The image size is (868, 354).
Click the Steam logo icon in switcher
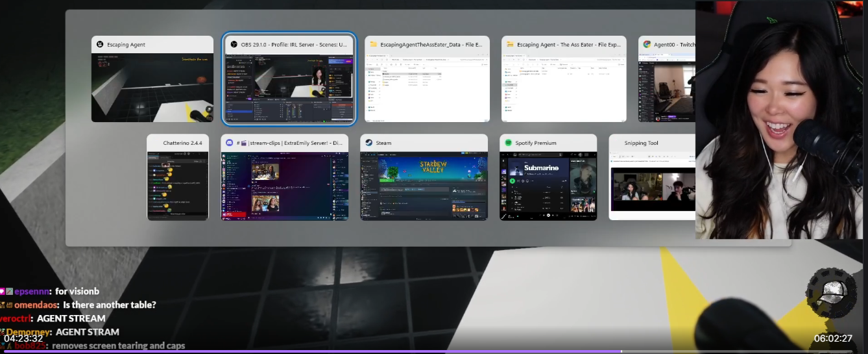pyautogui.click(x=368, y=143)
